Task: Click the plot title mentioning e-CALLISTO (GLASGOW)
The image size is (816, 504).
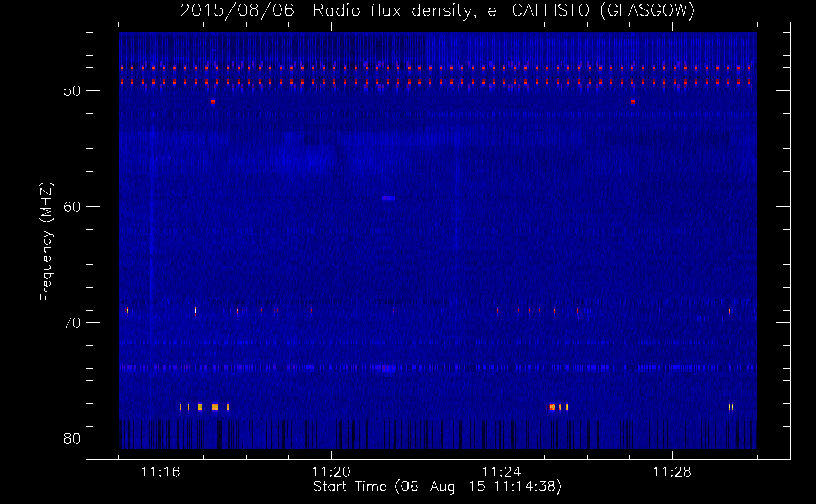Action: click(437, 10)
